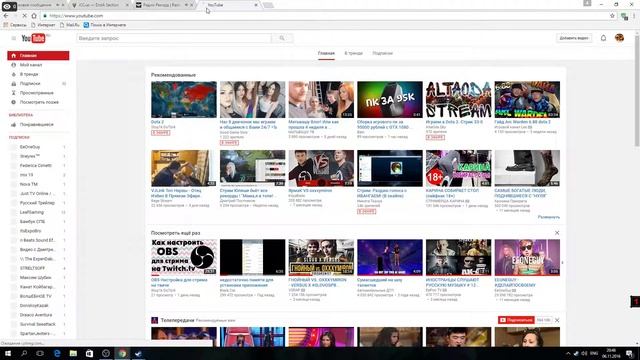Screen dimensions: 640x360
Task: Open Steam from the taskbar
Action: (138, 353)
